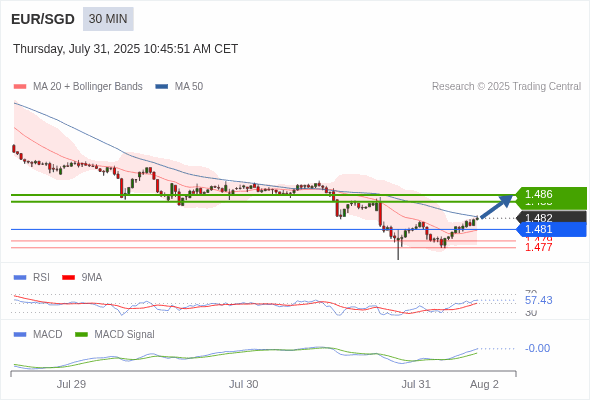Viewport: 590px width, 400px height.
Task: Click the MA 20 + Bollinger Bands red swatch
Action: click(20, 87)
